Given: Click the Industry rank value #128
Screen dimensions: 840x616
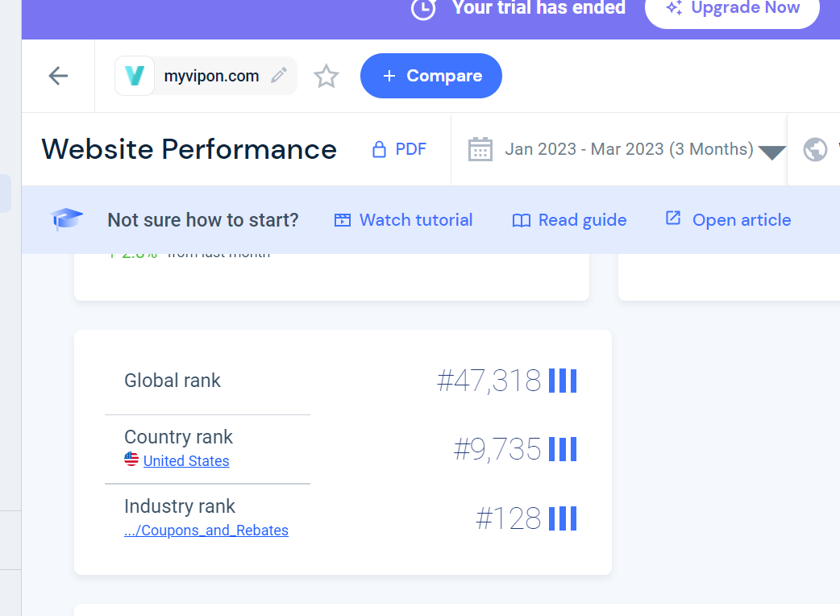Looking at the screenshot, I should pyautogui.click(x=509, y=518).
